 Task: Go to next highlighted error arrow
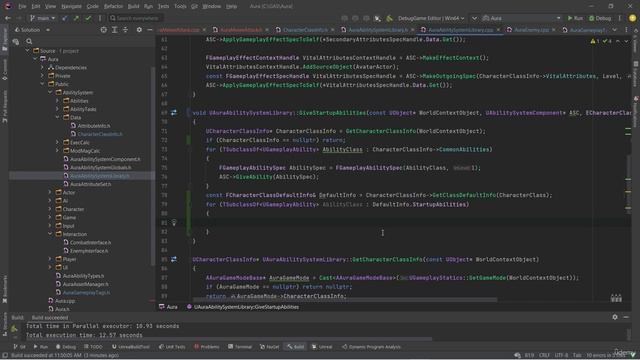click(626, 41)
